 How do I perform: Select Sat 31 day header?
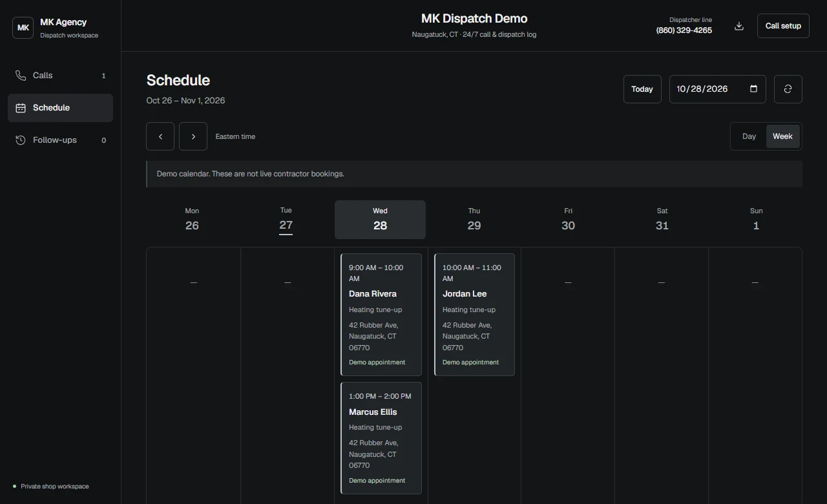(x=662, y=220)
